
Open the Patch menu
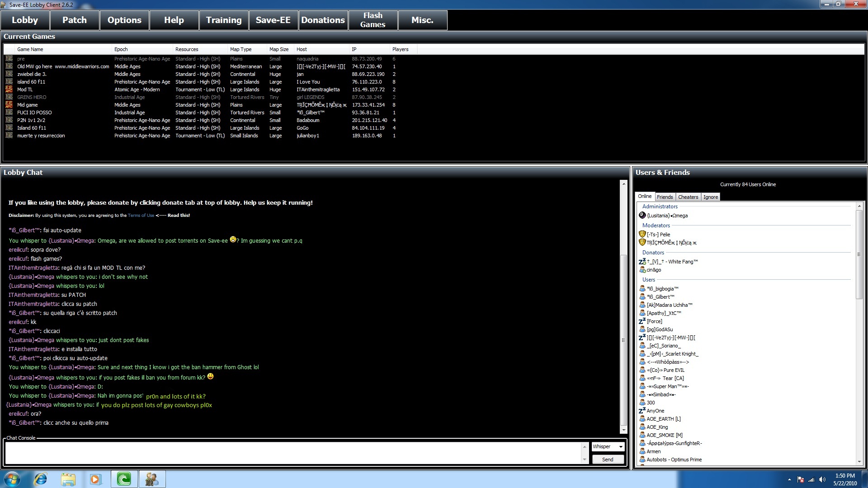[x=75, y=20]
